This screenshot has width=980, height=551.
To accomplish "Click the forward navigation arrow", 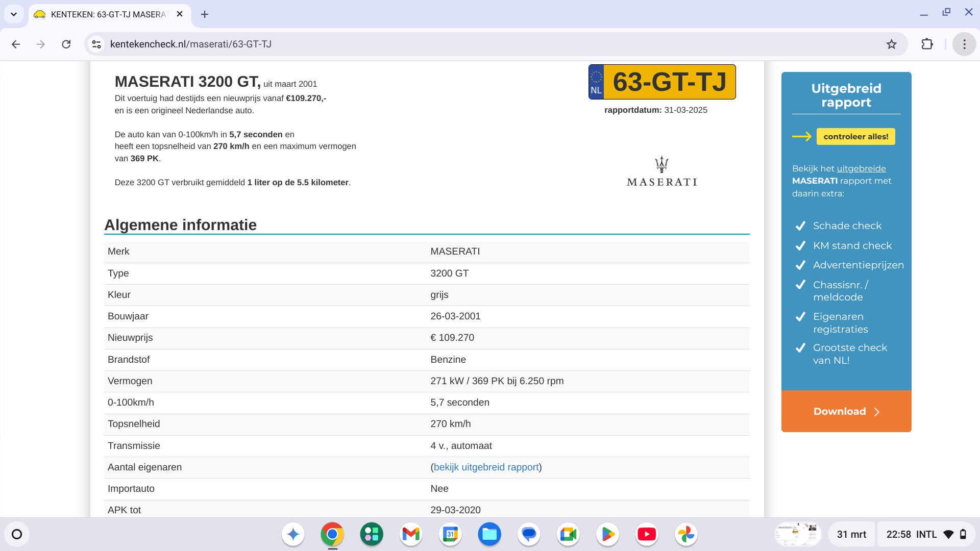I will (x=41, y=44).
